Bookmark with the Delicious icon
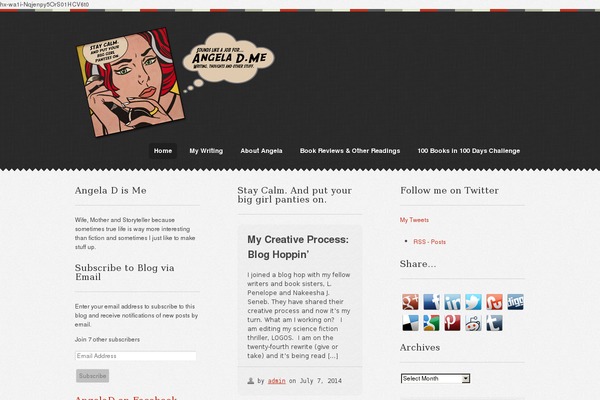 tap(410, 323)
